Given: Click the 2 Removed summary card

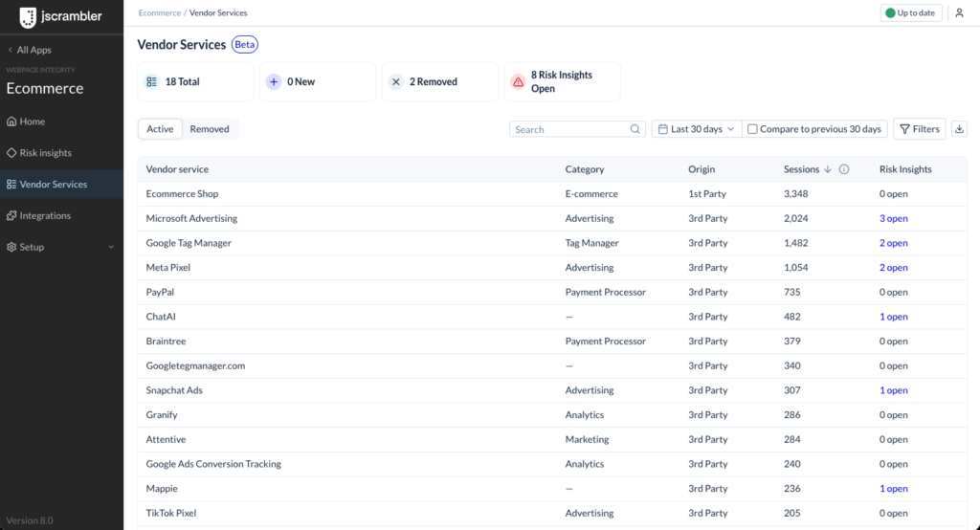Looking at the screenshot, I should tap(440, 82).
